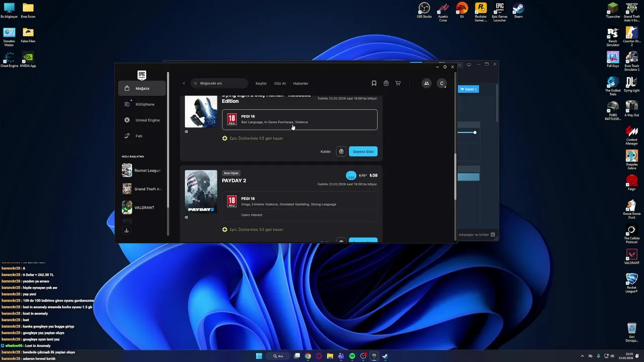
Task: Open the profile avatar labeled C
Action: (442, 83)
